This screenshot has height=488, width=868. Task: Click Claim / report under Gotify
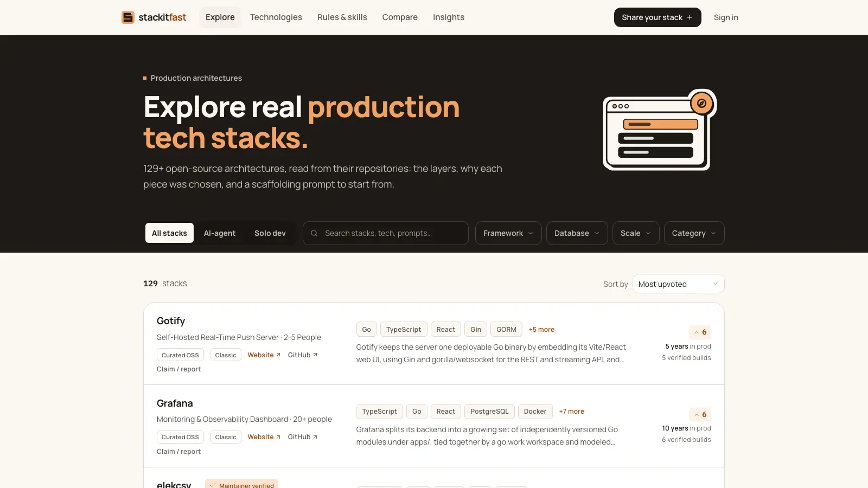click(x=178, y=369)
